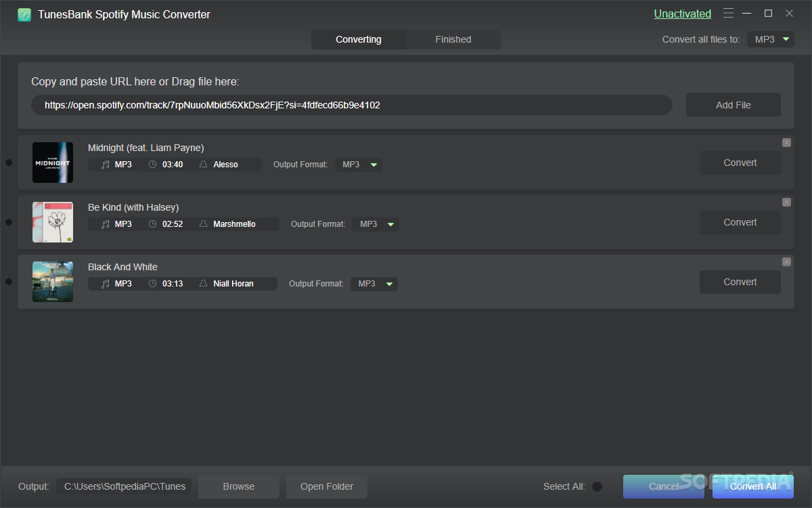812x508 pixels.
Task: Click music note icon in Black And White row
Action: (105, 284)
